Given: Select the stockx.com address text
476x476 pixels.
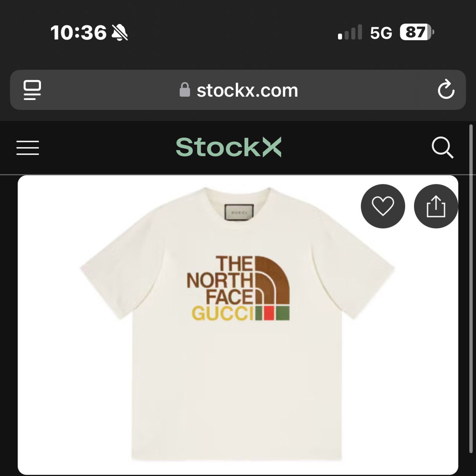Looking at the screenshot, I should click(x=247, y=90).
